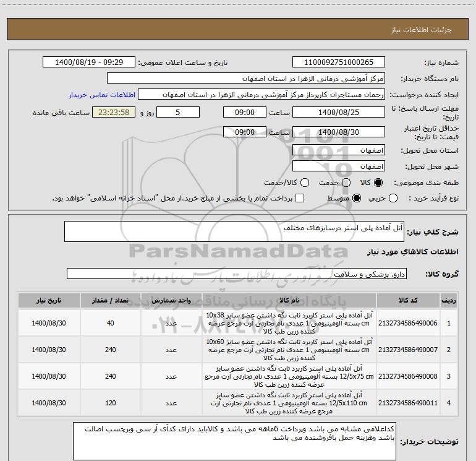This screenshot has width=476, height=461.
Task: Click quantity 120 in row 4
Action: pos(111,403)
